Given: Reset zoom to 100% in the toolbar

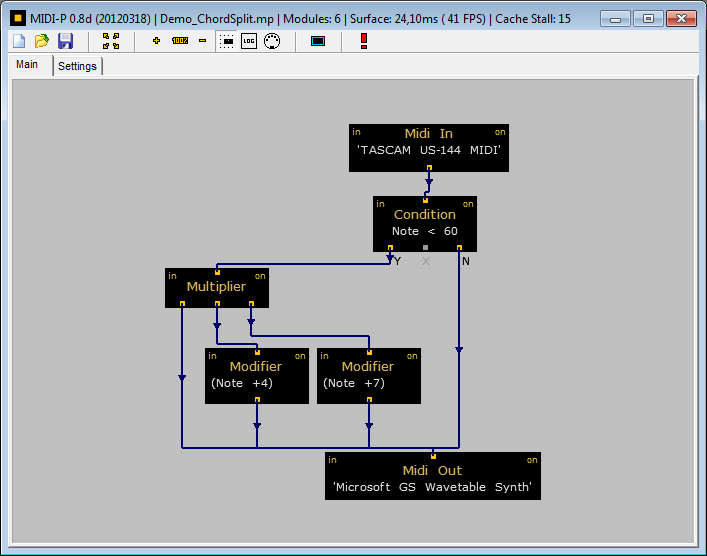Looking at the screenshot, I should point(180,41).
